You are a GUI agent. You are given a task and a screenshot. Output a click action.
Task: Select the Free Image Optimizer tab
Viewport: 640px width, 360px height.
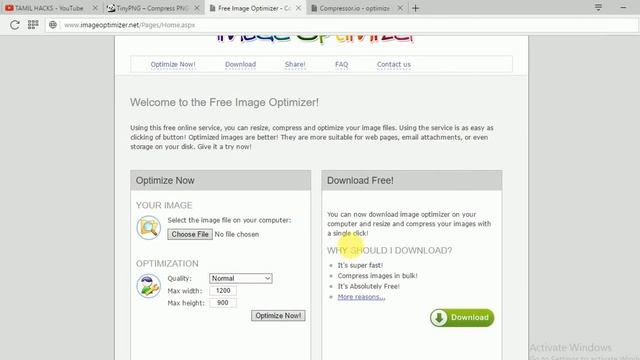click(255, 8)
